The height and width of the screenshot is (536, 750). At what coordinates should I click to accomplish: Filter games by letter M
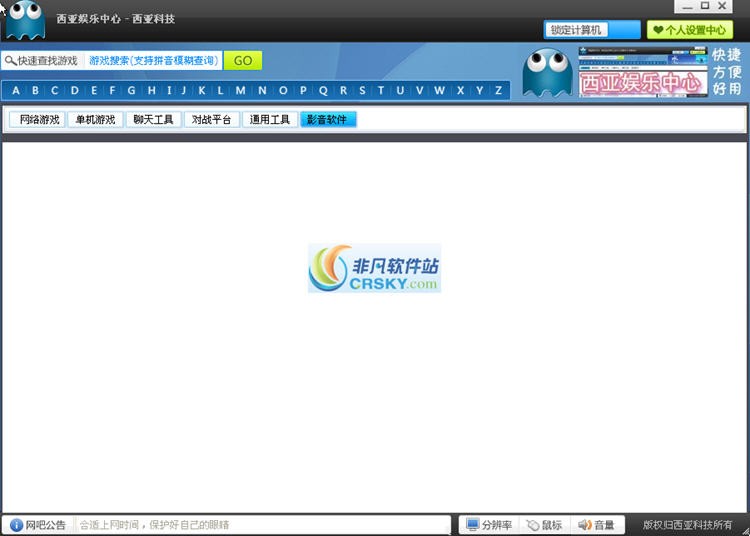(241, 90)
